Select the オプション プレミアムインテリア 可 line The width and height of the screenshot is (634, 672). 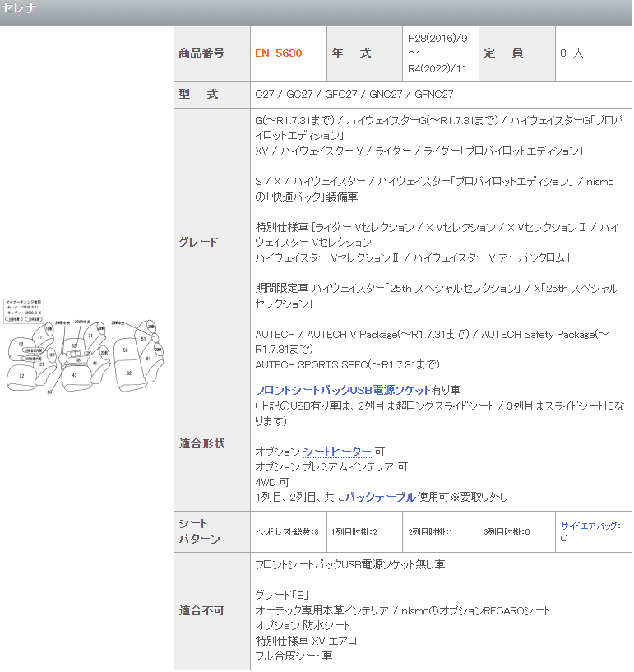pos(331,467)
